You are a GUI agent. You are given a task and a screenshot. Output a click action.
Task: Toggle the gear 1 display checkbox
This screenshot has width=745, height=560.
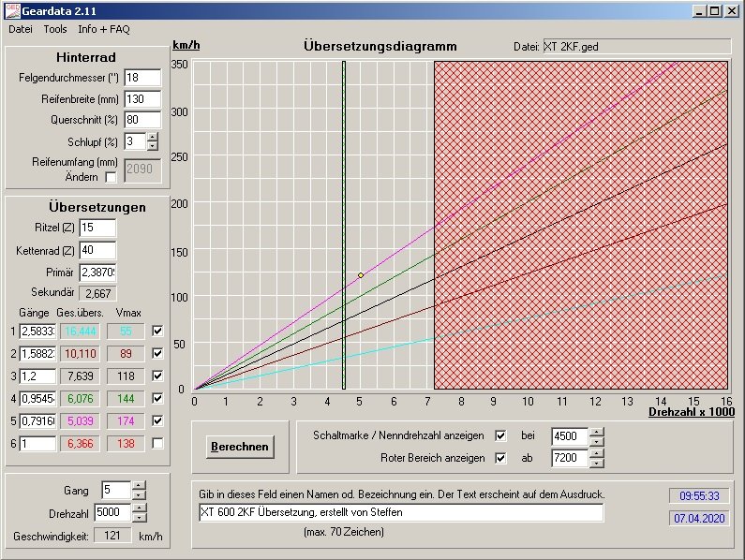[x=157, y=331]
